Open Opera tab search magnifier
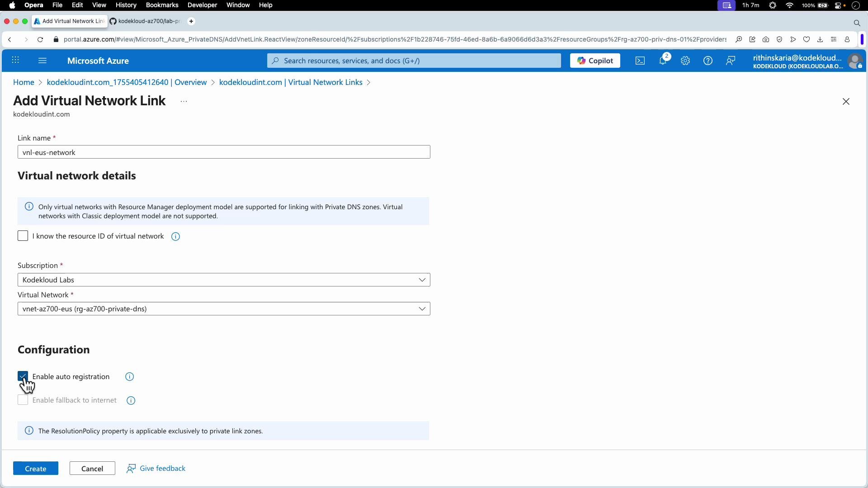868x488 pixels. (857, 23)
